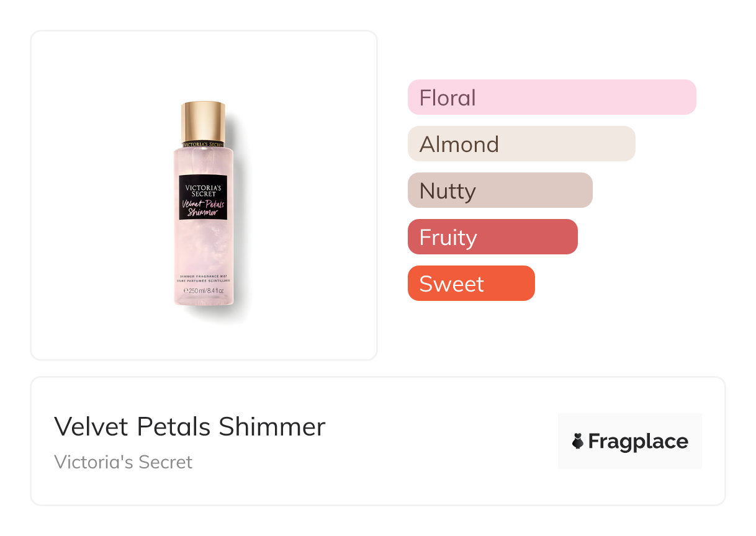Click the Fragplace perfume bottle icon

point(578,442)
